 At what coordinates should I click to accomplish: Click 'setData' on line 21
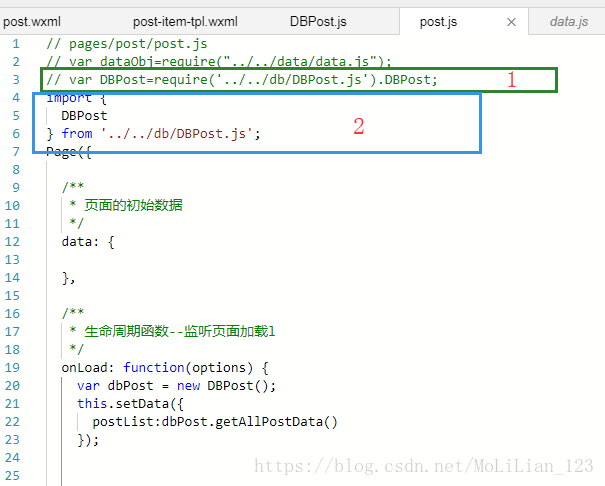pyautogui.click(x=142, y=403)
